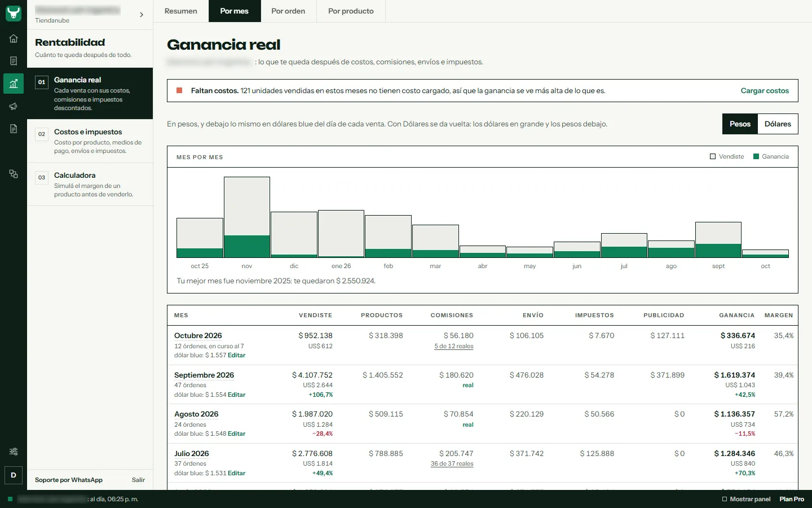Expand the store switcher chevron
Image resolution: width=812 pixels, height=508 pixels.
(142, 15)
